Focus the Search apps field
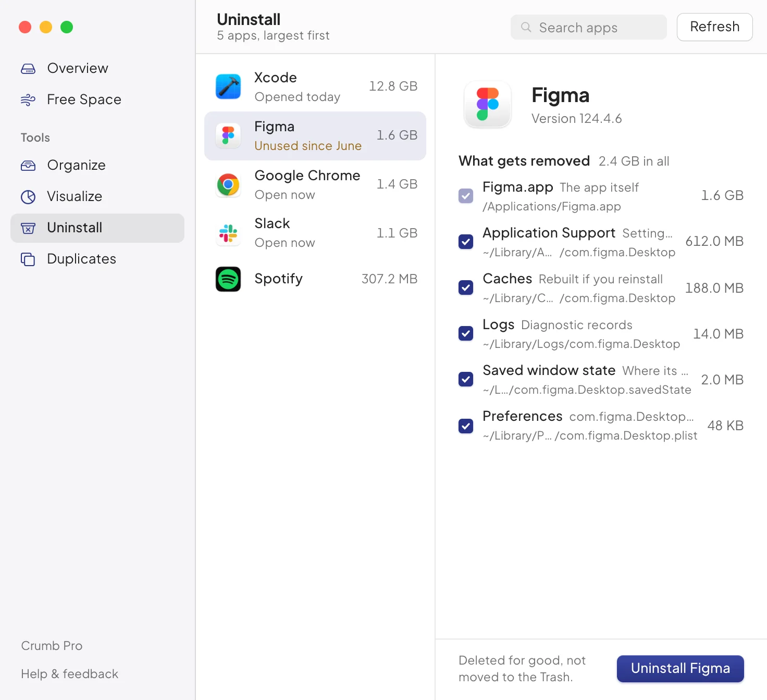This screenshot has width=767, height=700. [589, 27]
